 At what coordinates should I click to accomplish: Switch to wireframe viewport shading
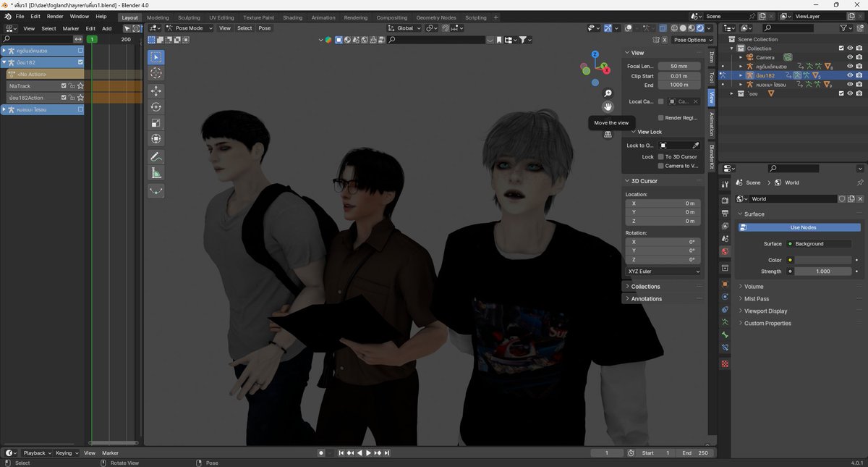(x=673, y=28)
